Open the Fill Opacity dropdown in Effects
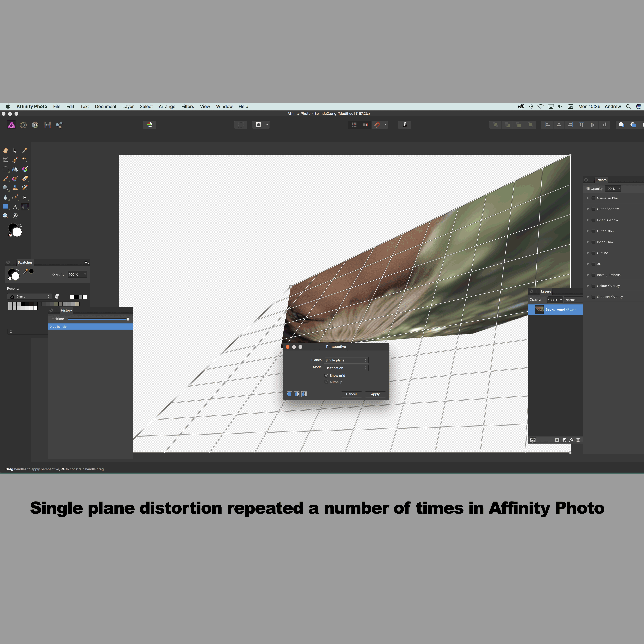Screen dimensions: 644x644 click(x=613, y=189)
